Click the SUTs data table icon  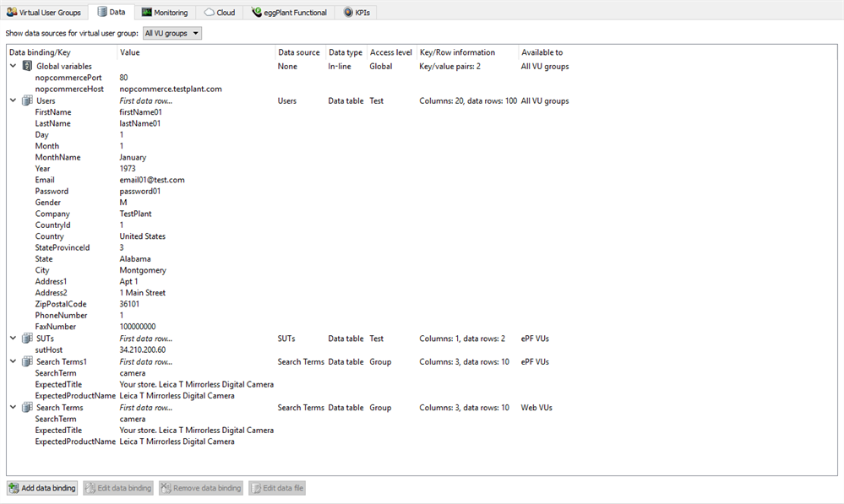pos(27,339)
